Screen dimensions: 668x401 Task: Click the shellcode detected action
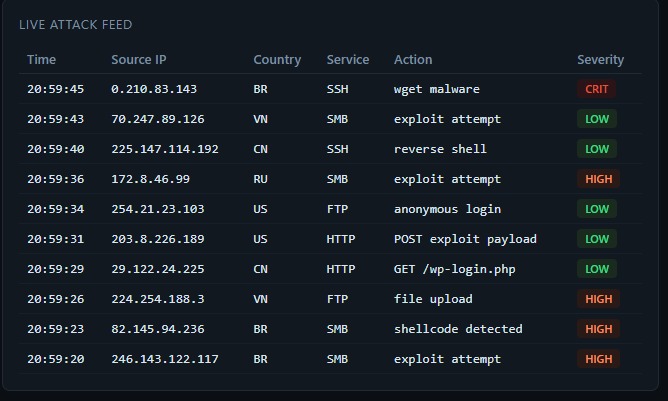458,329
